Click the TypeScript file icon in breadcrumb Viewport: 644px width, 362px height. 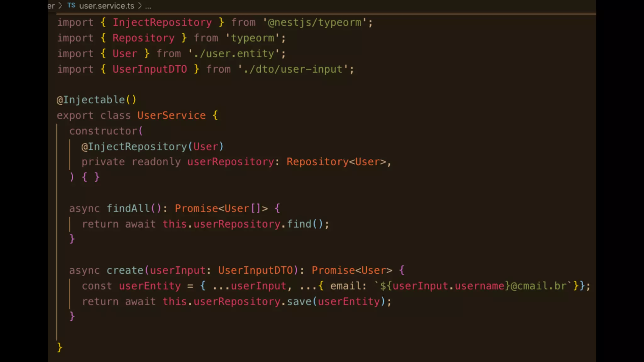(x=71, y=6)
